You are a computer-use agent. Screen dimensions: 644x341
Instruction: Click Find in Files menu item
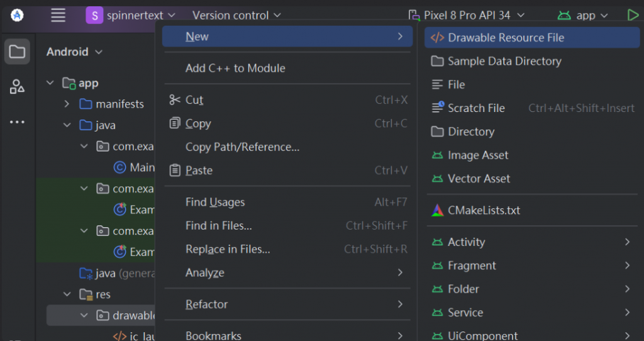(x=218, y=226)
